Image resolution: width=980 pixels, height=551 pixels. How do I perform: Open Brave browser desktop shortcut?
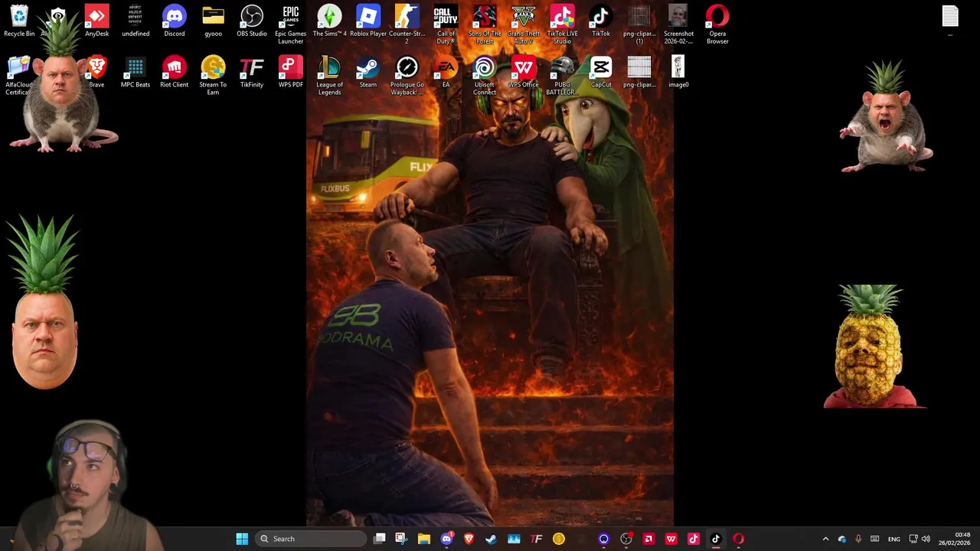96,72
